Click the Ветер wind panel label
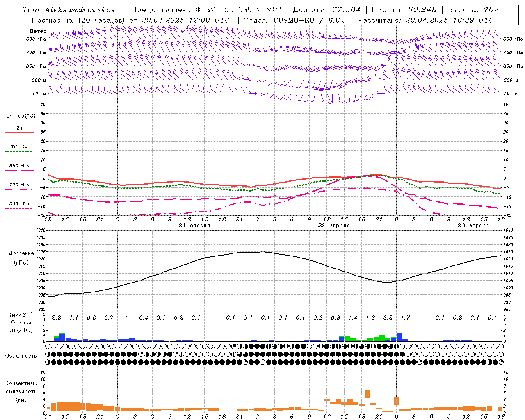 click(38, 31)
